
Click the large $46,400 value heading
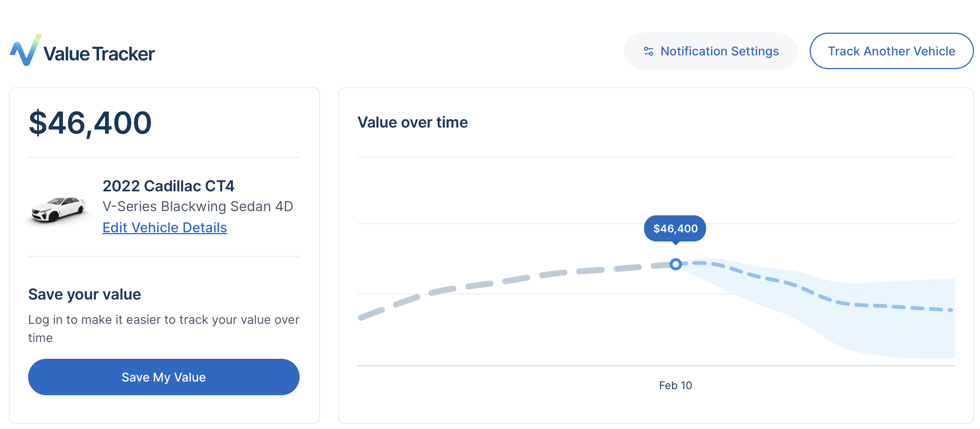pos(90,123)
